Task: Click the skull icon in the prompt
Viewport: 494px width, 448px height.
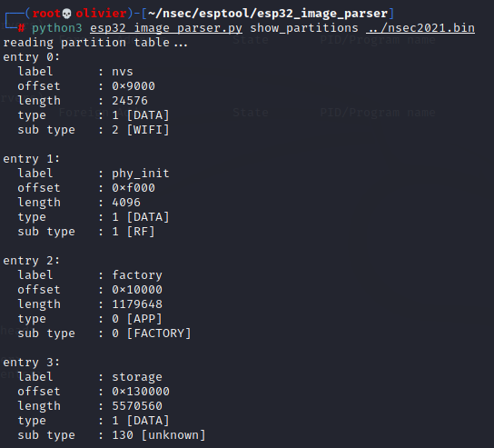Action: (x=66, y=14)
